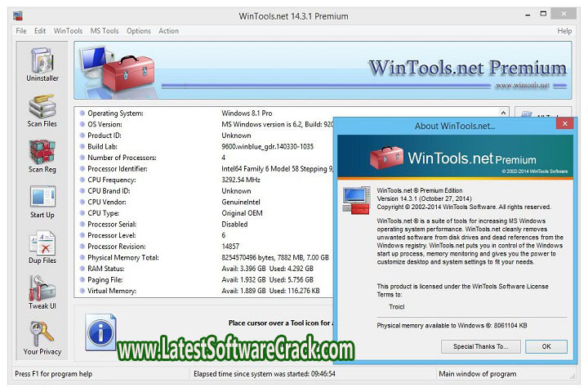The height and width of the screenshot is (392, 588).
Task: Click the blue information icon
Action: pyautogui.click(x=100, y=331)
